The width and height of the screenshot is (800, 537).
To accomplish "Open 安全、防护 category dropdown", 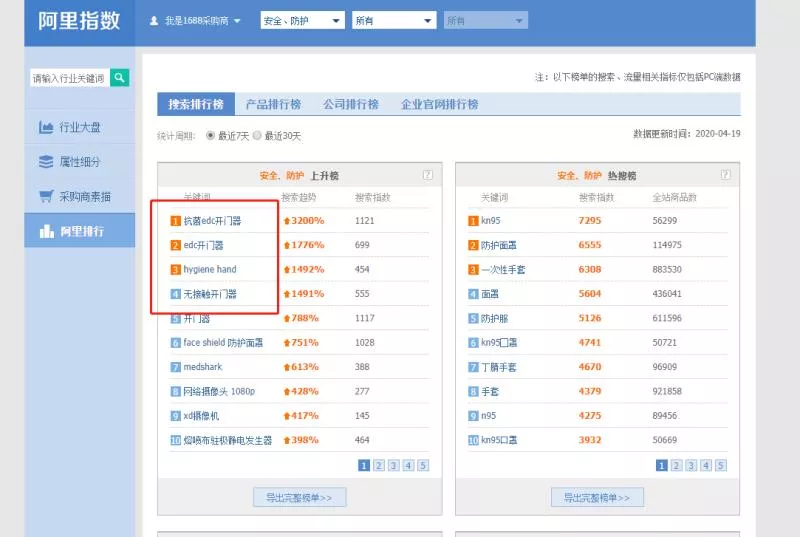I will click(x=303, y=20).
